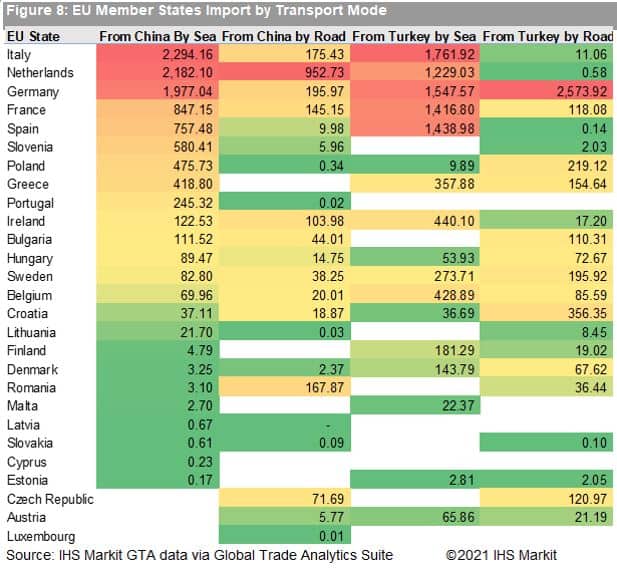Screen dimensions: 617x570
Task: Click the From Turkey by Sea header
Action: [x=414, y=36]
